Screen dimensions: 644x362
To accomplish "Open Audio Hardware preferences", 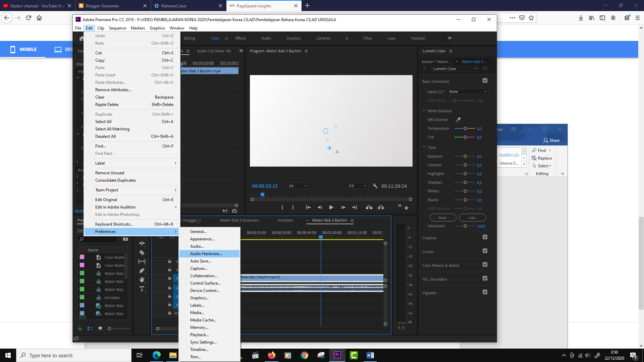I will (210, 254).
